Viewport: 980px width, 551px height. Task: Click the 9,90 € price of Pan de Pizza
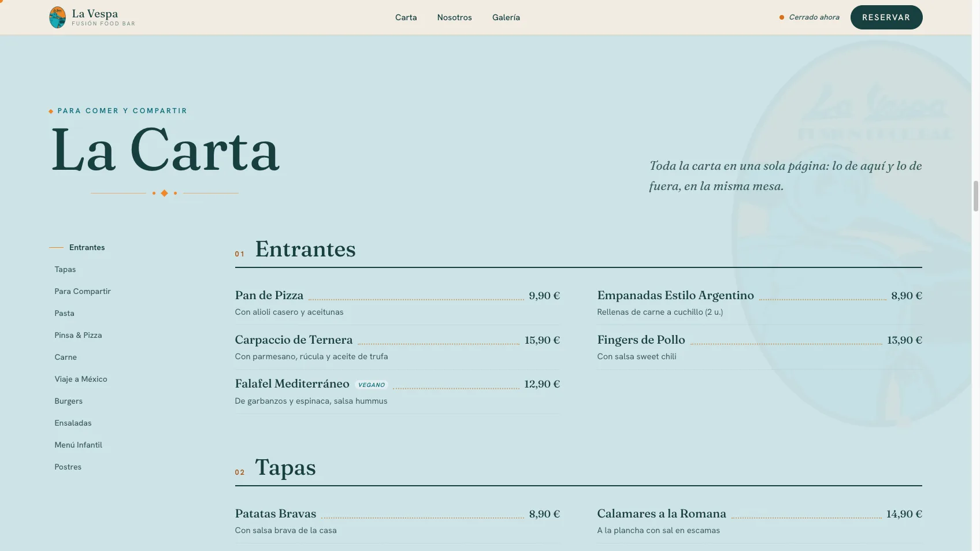pos(544,296)
